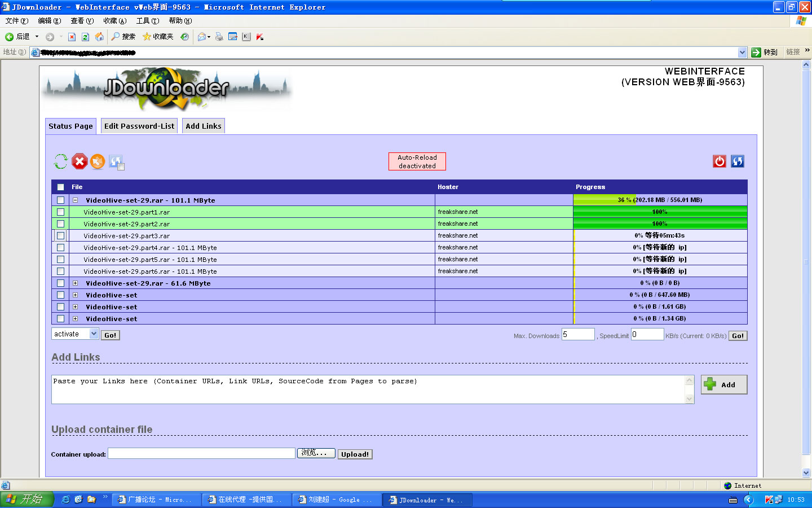Expand the VideoHive-set-29.rar 61.6 MByte package
The width and height of the screenshot is (812, 508).
tap(75, 283)
